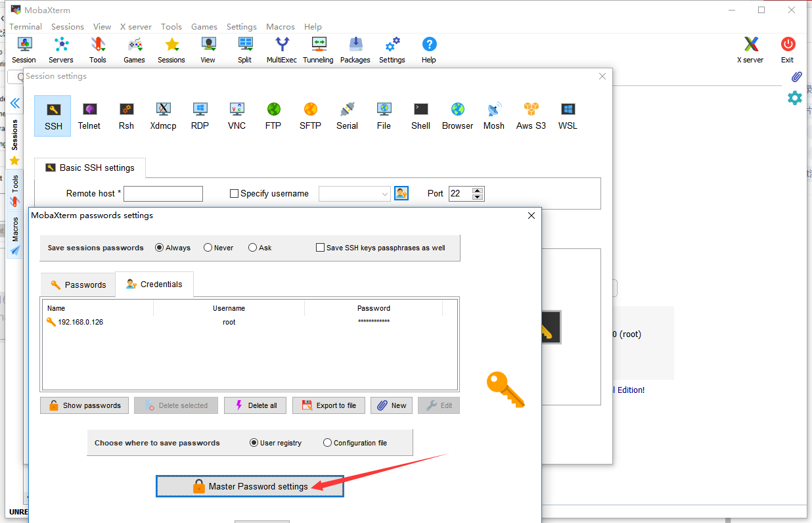Screen dimensions: 812x523
Task: Open the Packages toolbar icon
Action: pos(355,50)
